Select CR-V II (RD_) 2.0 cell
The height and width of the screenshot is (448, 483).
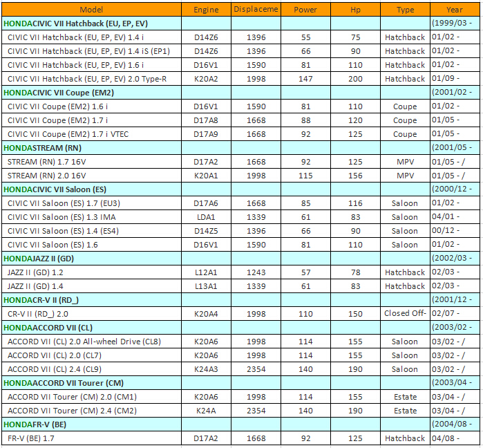coord(91,314)
